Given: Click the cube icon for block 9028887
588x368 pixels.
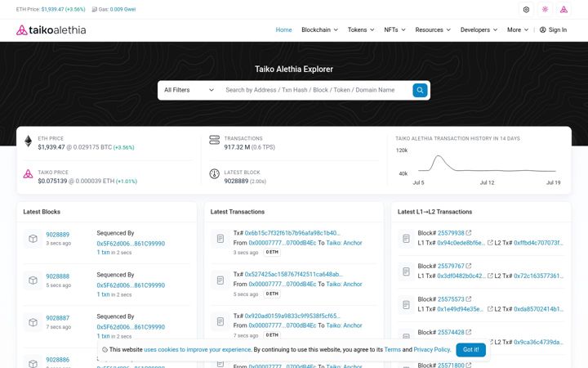Looking at the screenshot, I should (x=33, y=322).
